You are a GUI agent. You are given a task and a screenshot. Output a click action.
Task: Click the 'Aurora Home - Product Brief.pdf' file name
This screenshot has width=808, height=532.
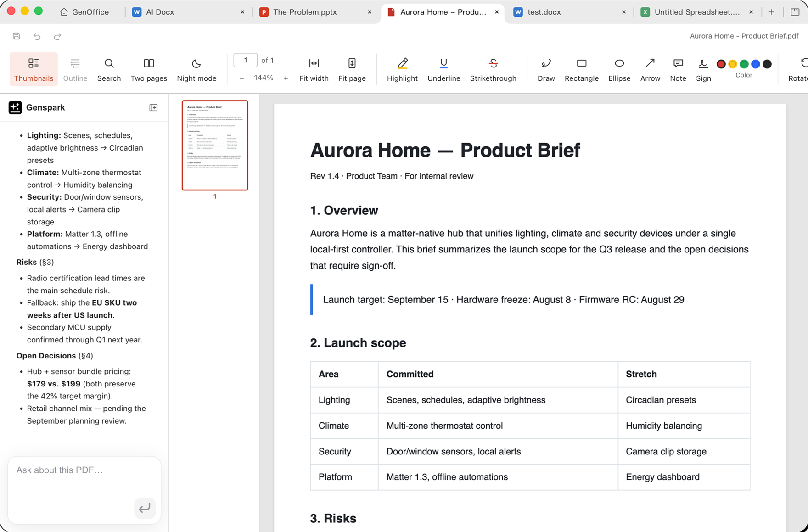[744, 36]
